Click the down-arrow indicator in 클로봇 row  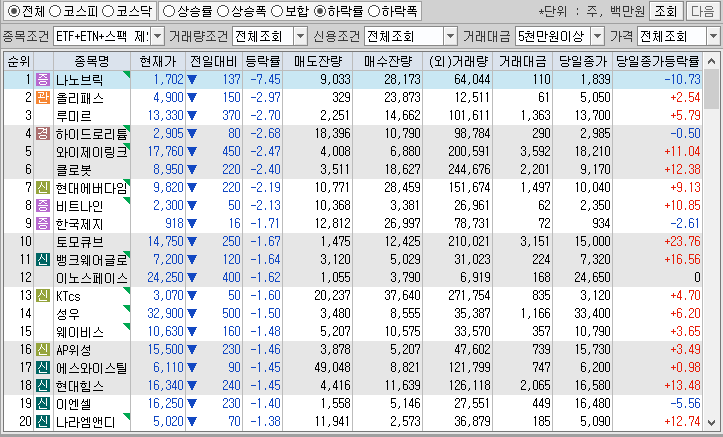[192, 170]
